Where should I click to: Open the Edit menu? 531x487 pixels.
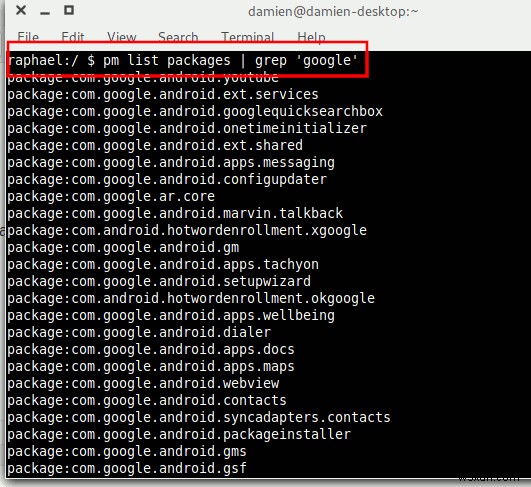[72, 37]
